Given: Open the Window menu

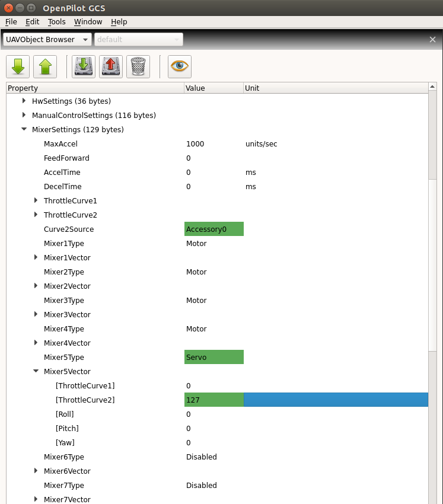Looking at the screenshot, I should tap(88, 22).
